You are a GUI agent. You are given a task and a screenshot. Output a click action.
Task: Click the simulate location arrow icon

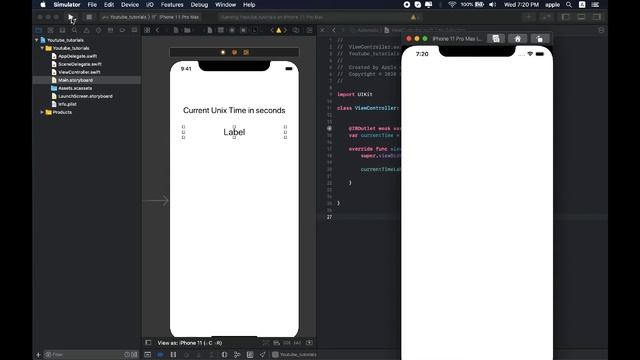pos(262,355)
